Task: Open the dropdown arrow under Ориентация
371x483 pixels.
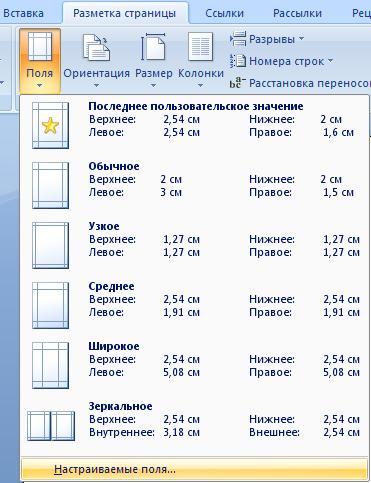Action: click(96, 86)
